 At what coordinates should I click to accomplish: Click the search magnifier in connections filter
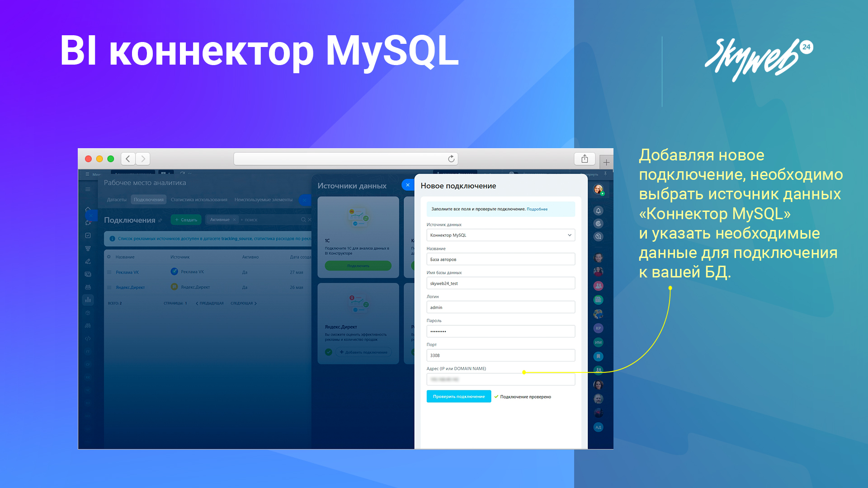[x=303, y=220]
